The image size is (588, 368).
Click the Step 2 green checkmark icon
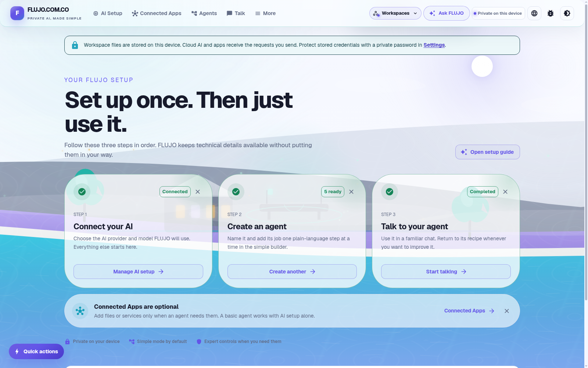[x=236, y=192]
